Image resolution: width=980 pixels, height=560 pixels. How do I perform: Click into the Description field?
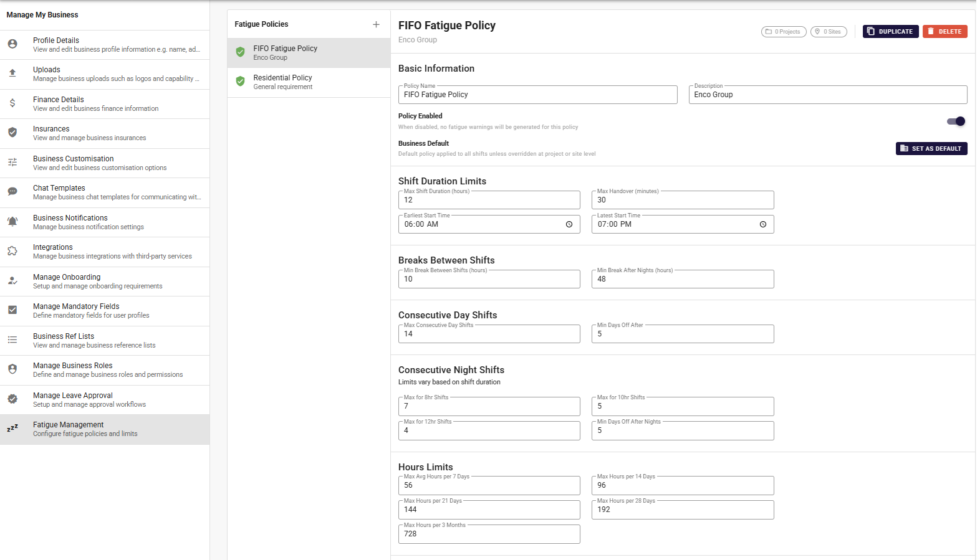tap(828, 95)
